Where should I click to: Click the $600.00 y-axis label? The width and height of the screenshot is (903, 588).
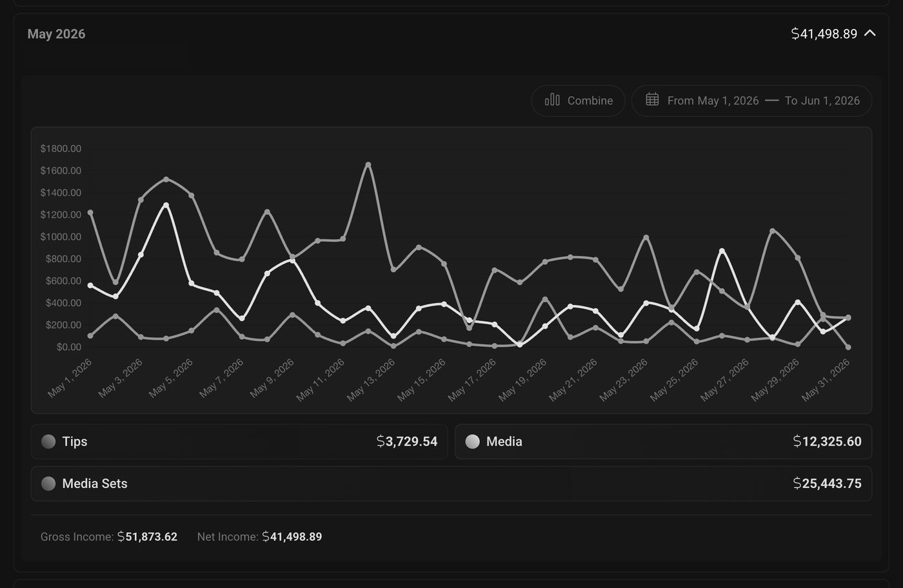pos(63,281)
